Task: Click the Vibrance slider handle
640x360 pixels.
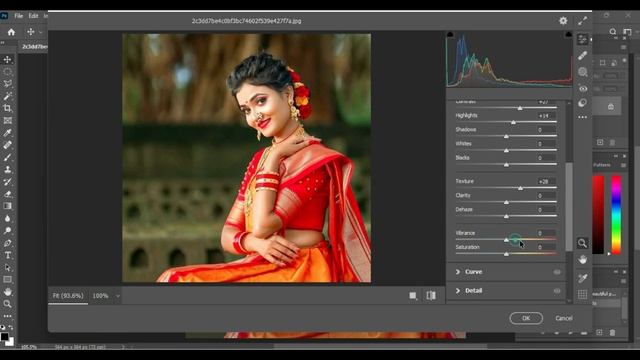Action: click(x=506, y=240)
